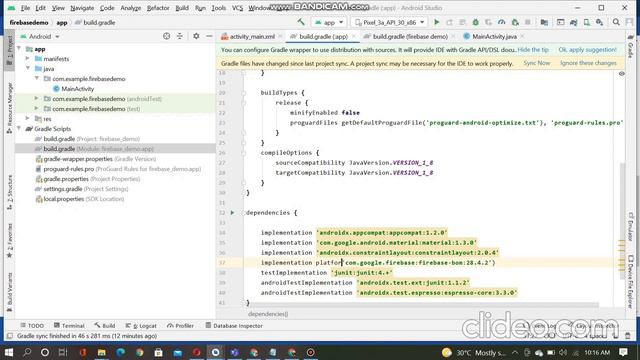The width and height of the screenshot is (640, 360).
Task: Run the app with green play button
Action: coord(437,22)
